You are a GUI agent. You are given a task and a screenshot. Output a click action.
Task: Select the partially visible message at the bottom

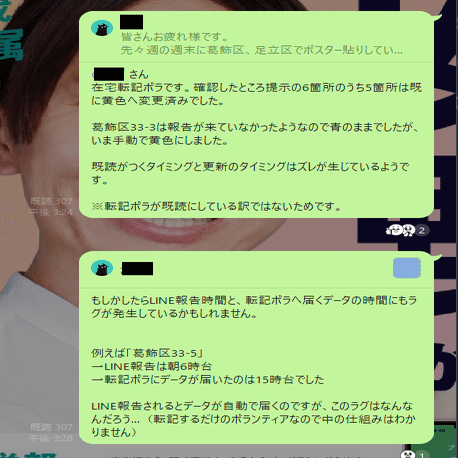[x=237, y=456]
